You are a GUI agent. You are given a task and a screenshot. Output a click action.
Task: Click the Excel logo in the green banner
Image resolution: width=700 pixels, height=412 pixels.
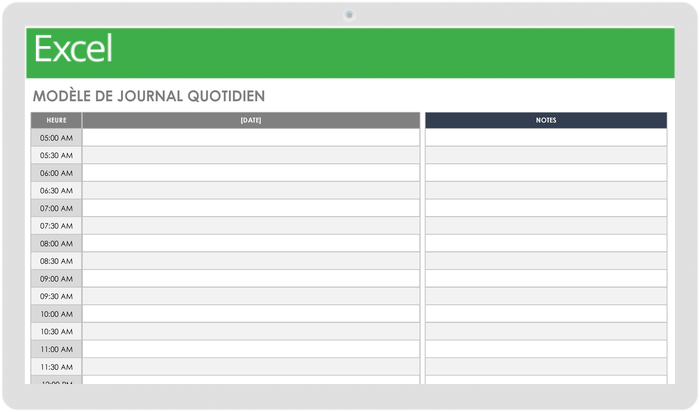pyautogui.click(x=73, y=49)
